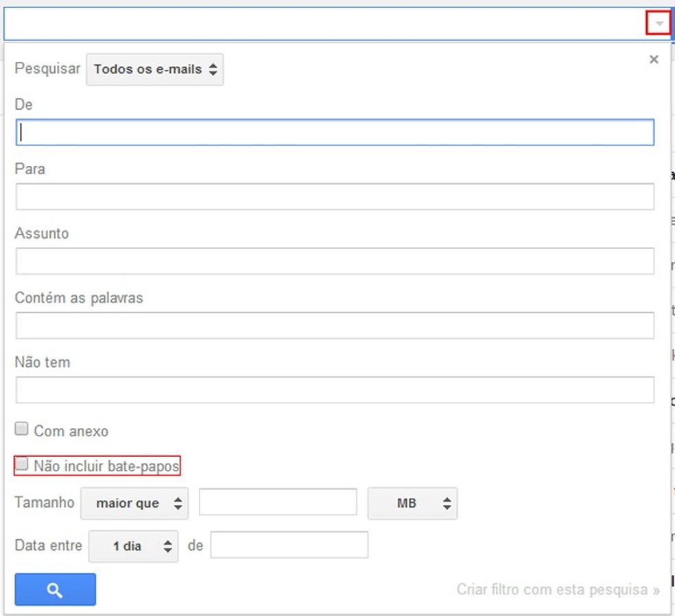Click the main search bar at top
This screenshot has height=616, width=675.
325,24
